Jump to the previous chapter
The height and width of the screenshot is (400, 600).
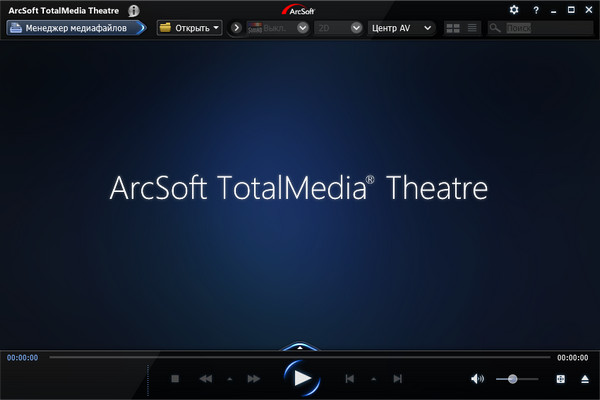point(350,379)
